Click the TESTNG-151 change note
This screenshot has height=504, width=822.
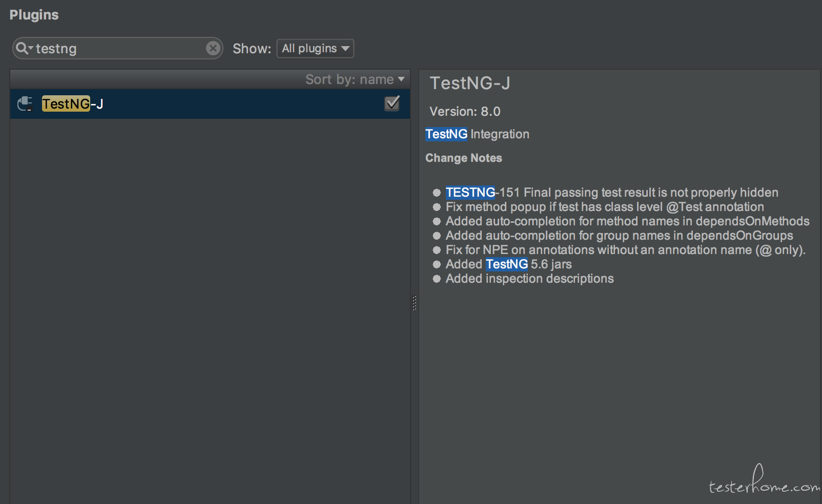point(612,193)
